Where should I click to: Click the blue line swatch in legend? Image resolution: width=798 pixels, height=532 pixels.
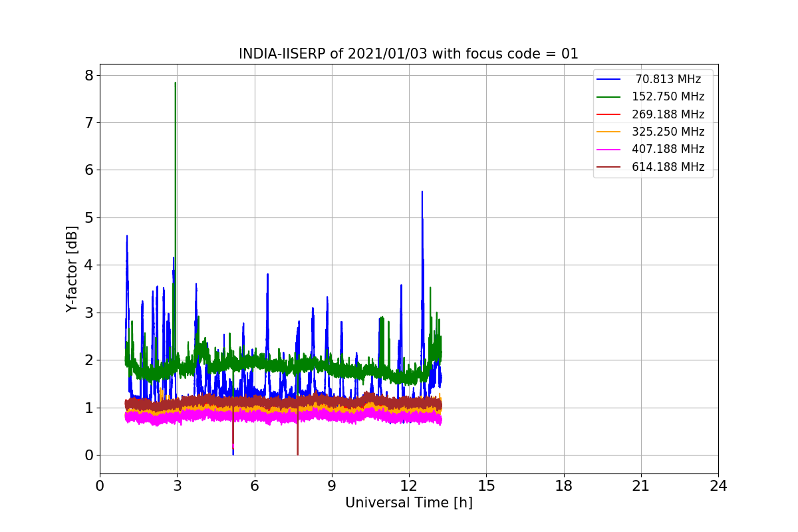coord(608,79)
